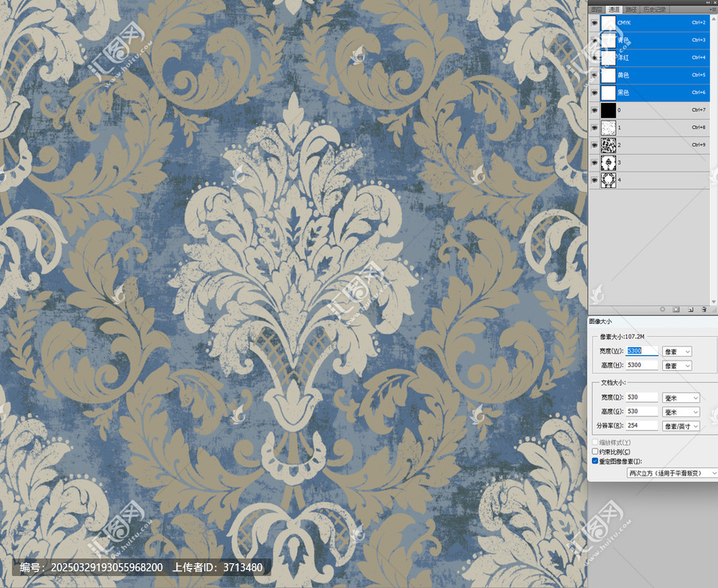Open resolution unit 像素/英寸 dropdown
Viewport: 718px width, 588px height.
pyautogui.click(x=681, y=426)
